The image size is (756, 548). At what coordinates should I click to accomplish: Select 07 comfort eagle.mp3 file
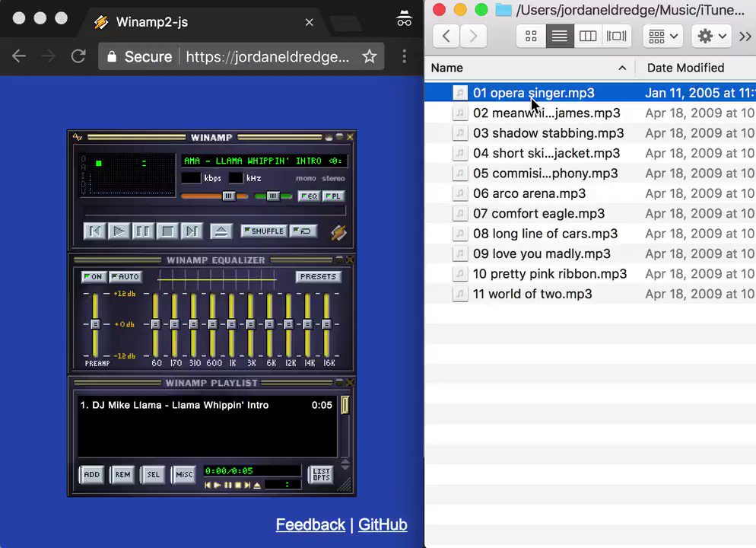point(590,214)
